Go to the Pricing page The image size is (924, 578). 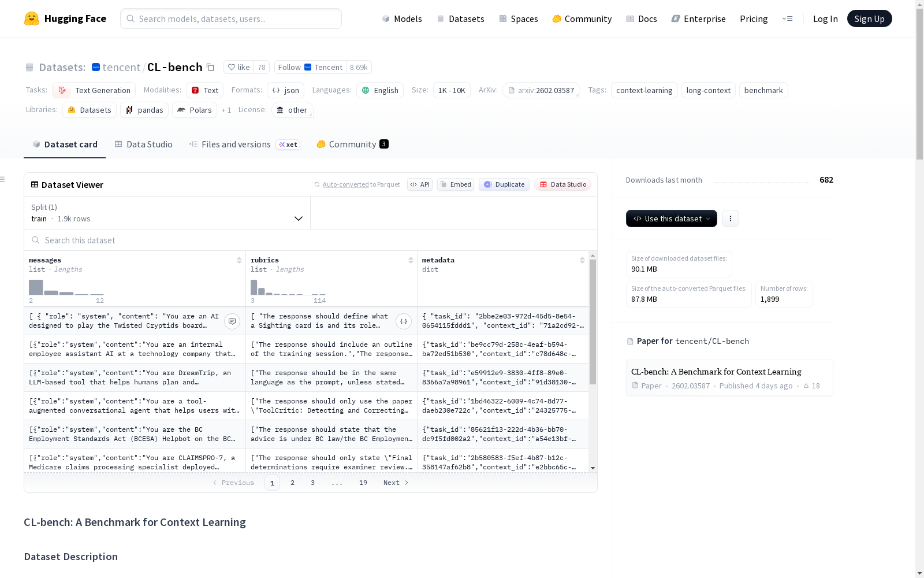pos(754,18)
